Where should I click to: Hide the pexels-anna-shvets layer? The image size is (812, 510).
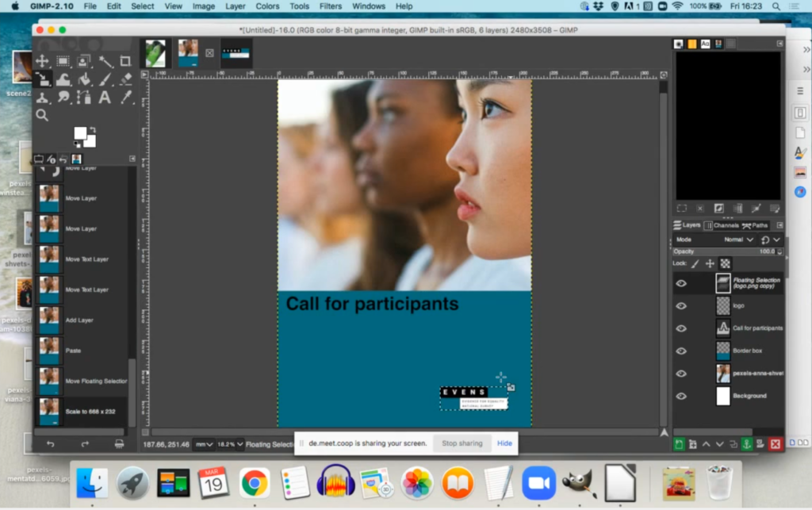tap(681, 374)
